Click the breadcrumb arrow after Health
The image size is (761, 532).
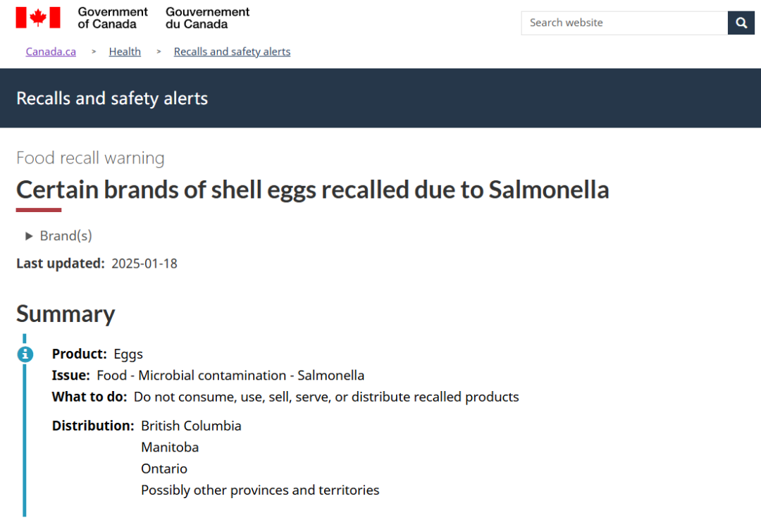click(x=159, y=51)
